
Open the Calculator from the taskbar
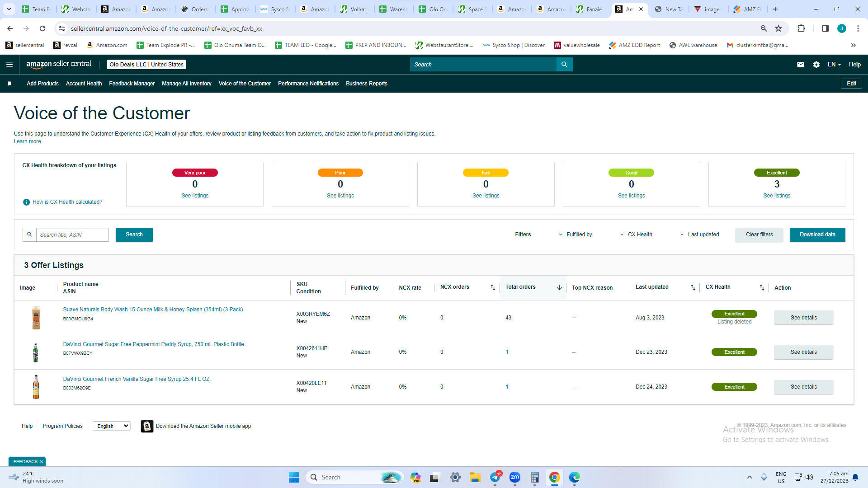click(535, 477)
